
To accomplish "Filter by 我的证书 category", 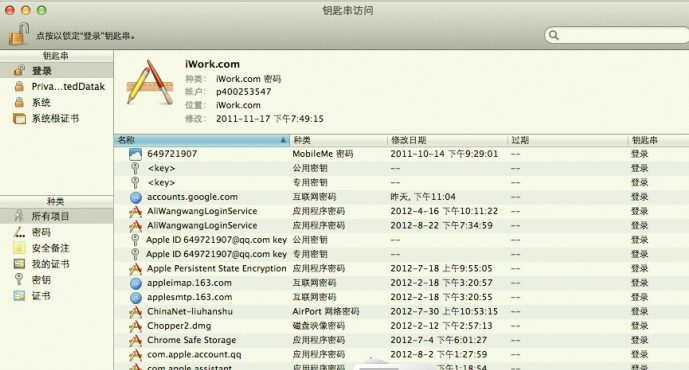I will (57, 264).
